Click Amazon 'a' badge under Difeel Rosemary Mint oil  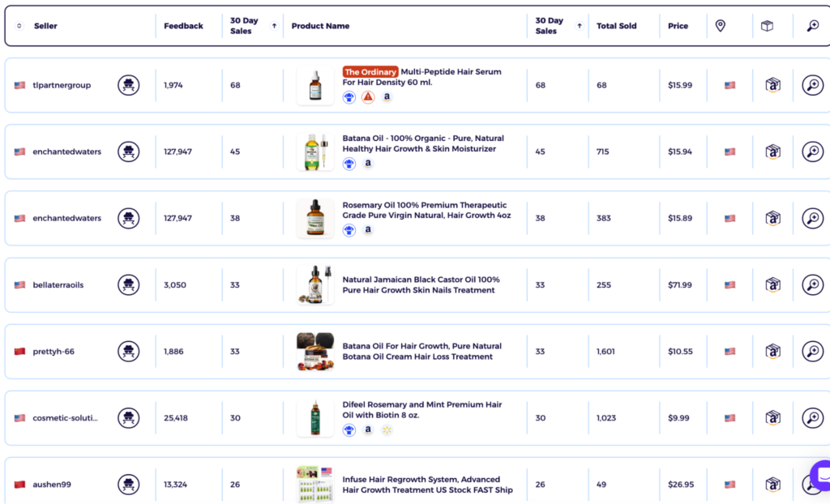pos(368,430)
